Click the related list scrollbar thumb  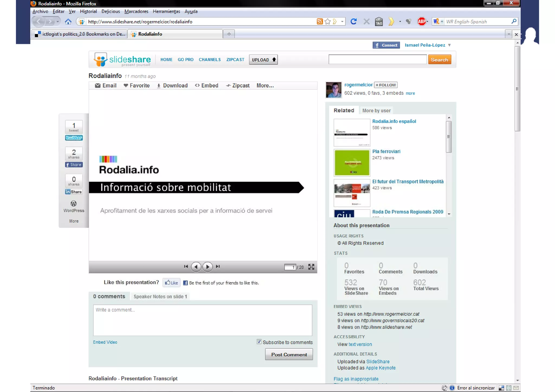pyautogui.click(x=449, y=137)
